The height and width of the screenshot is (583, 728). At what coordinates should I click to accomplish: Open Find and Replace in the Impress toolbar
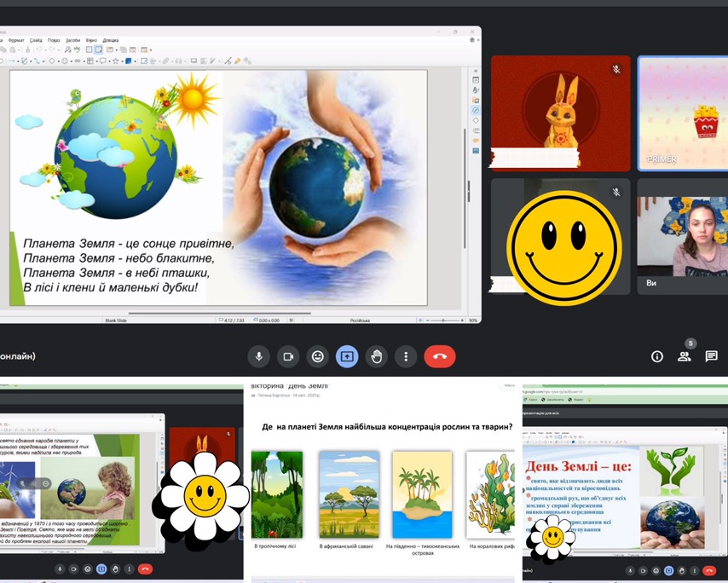[68, 49]
